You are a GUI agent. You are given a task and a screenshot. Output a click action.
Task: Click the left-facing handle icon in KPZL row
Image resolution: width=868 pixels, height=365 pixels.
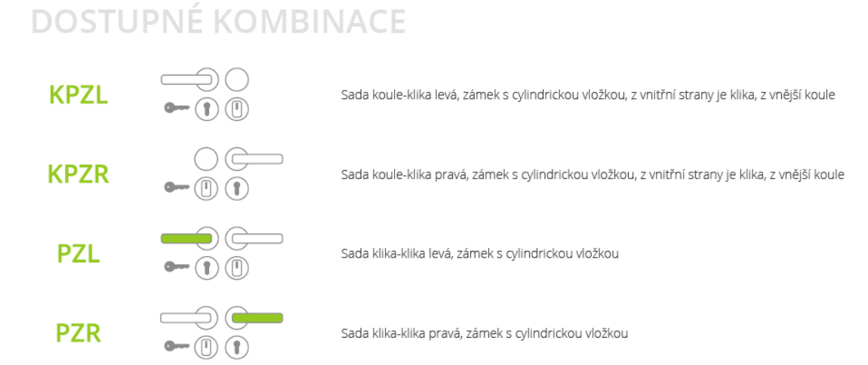[x=189, y=80]
